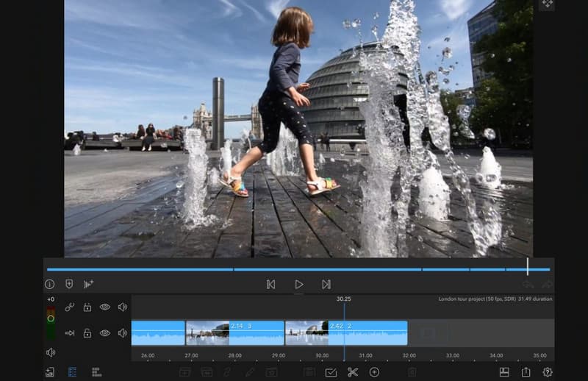The width and height of the screenshot is (588, 381).
Task: Toggle the track link chain icon
Action: click(69, 307)
